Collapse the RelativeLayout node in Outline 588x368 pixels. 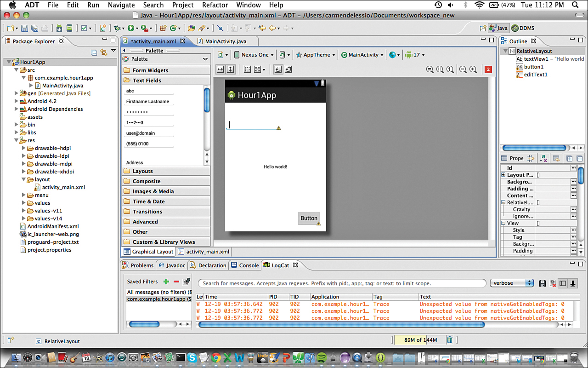tap(505, 51)
